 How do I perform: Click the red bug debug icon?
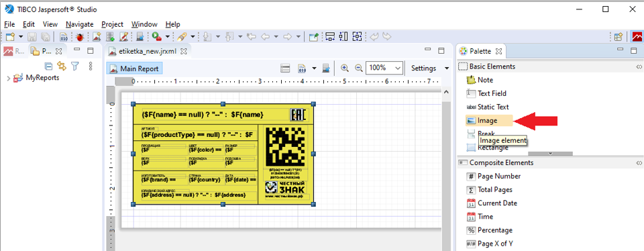pyautogui.click(x=80, y=37)
